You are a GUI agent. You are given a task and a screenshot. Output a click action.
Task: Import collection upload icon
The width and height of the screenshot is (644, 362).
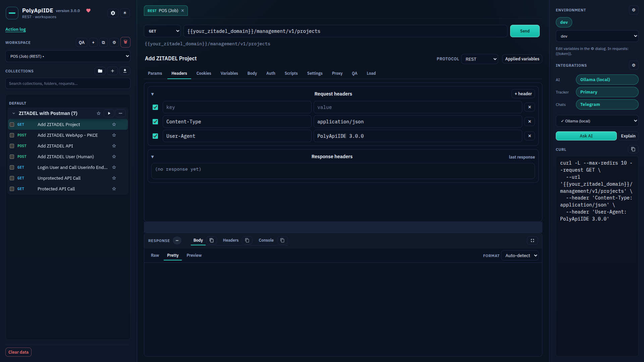coord(125,71)
